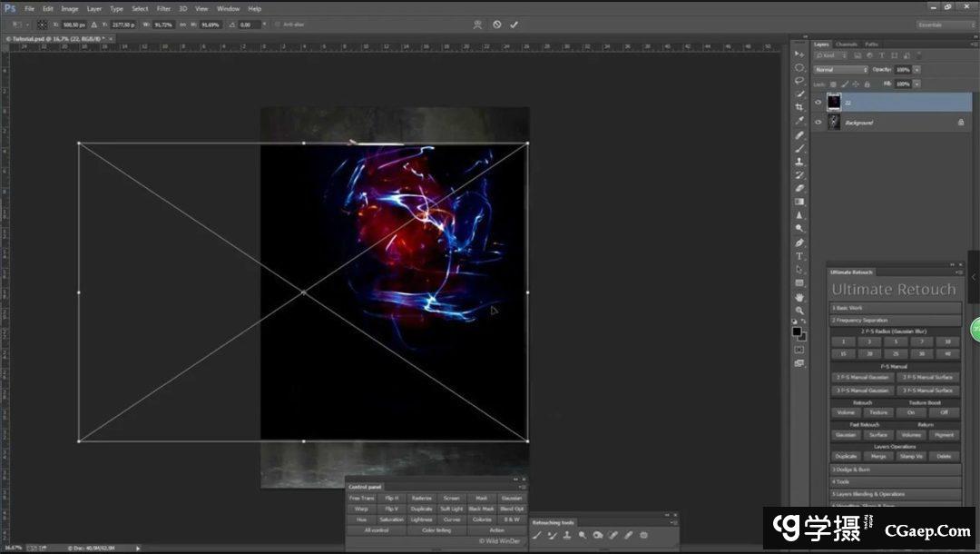Toggle visibility of layer 22

pos(818,102)
